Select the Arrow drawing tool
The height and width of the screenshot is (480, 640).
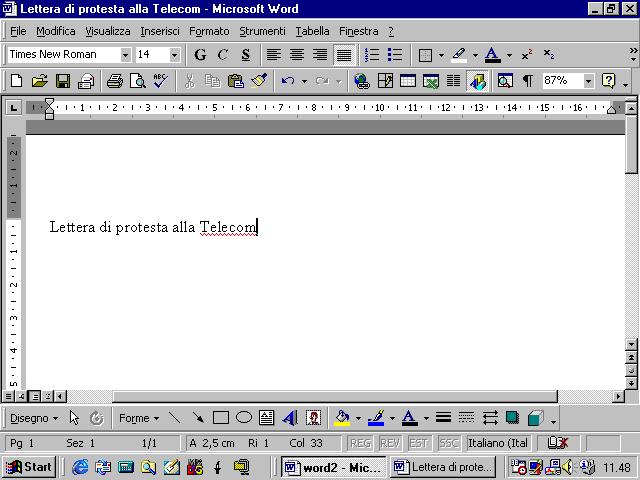click(x=198, y=418)
